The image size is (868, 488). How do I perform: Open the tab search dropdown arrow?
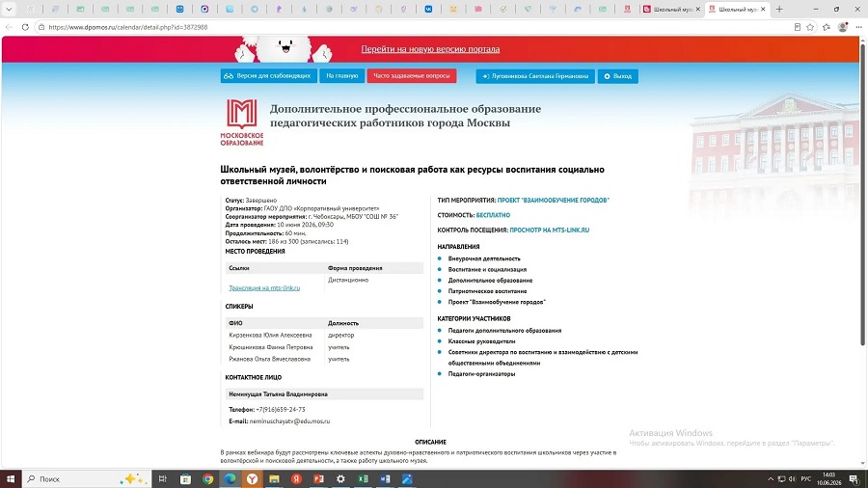pyautogui.click(x=9, y=9)
